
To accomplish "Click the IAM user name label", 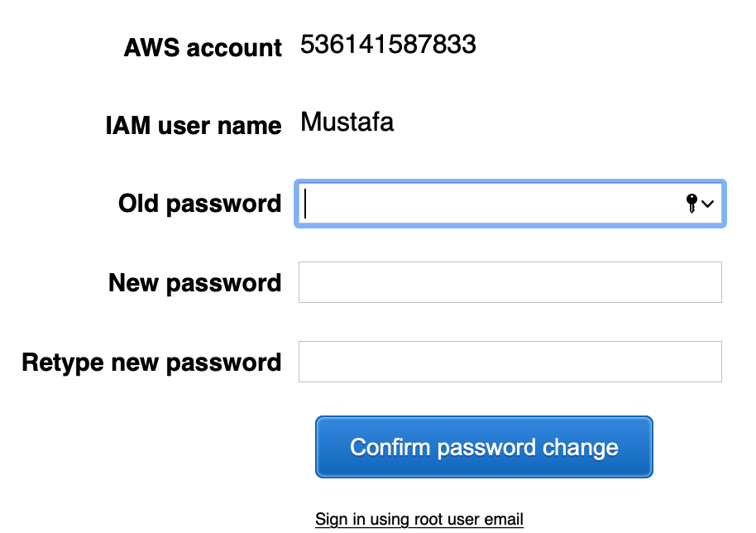I will coord(194,126).
